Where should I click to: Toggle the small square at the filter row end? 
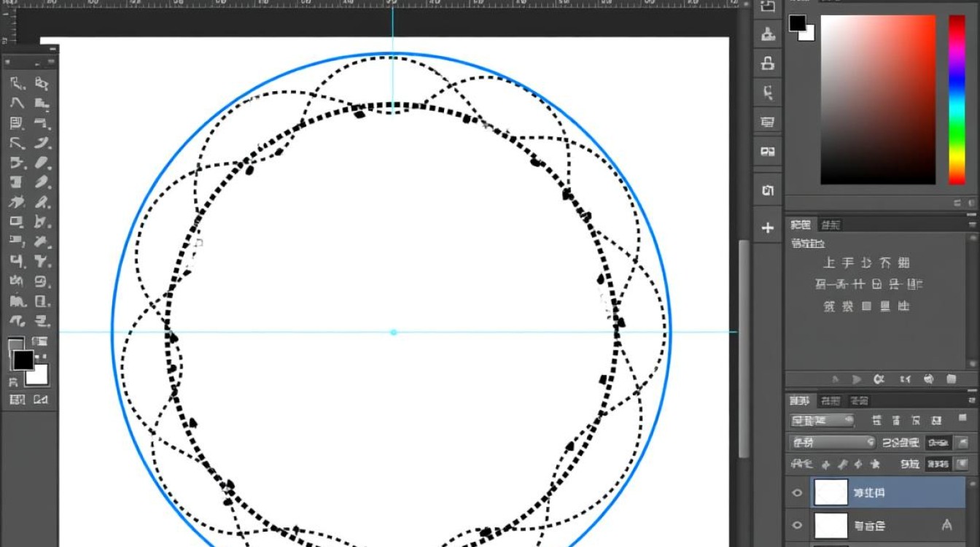962,419
